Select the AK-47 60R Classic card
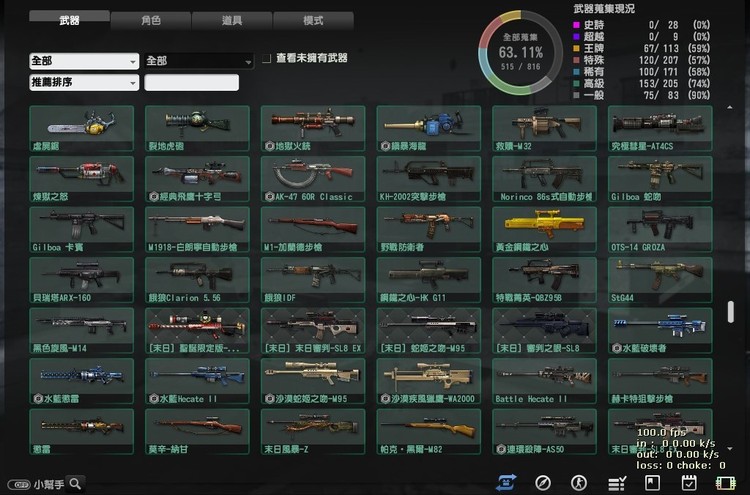The width and height of the screenshot is (750, 495). 313,179
